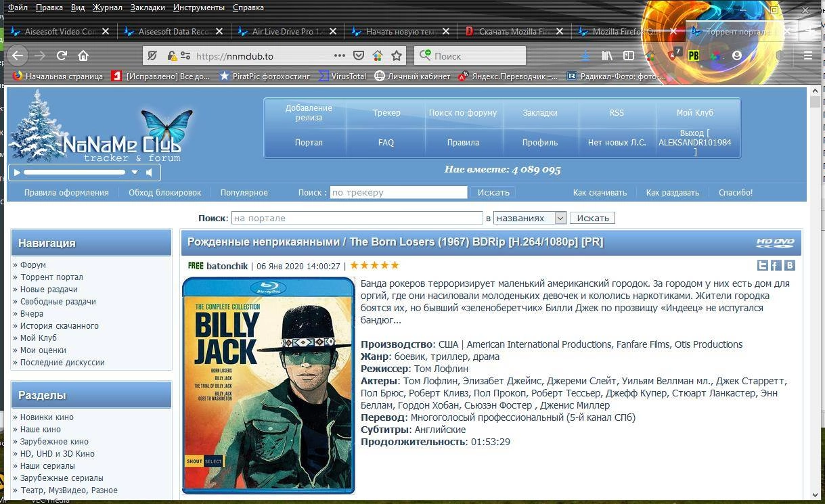Switch to Mozilla Firefox Quantum tab
This screenshot has height=504, width=825.
(627, 31)
